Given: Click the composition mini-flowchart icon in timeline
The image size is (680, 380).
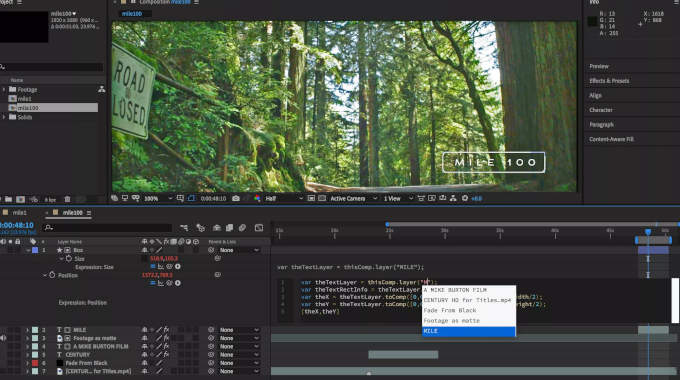Looking at the screenshot, I should coord(184,228).
